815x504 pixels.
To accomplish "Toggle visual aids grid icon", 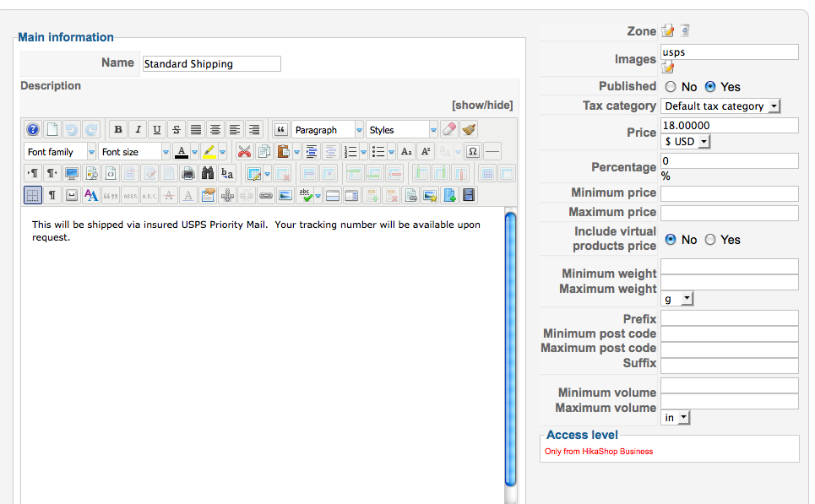I will point(33,195).
